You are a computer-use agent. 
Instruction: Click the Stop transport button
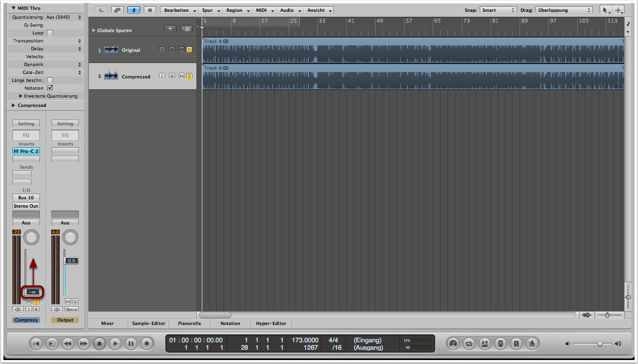(99, 343)
